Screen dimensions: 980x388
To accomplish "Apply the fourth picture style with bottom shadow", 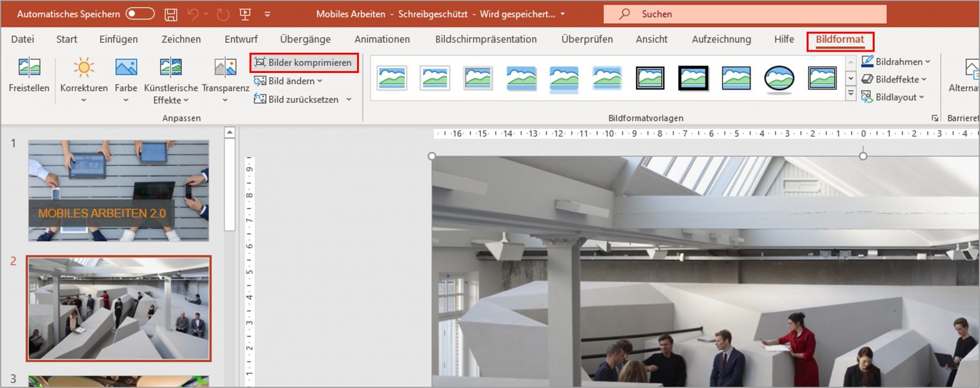I will coord(521,78).
